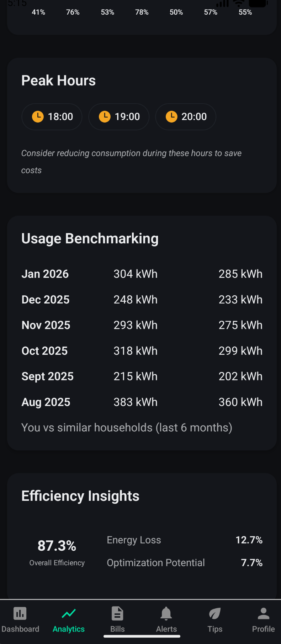Select the 19:00 peak hour chip
The image size is (281, 644).
click(x=119, y=117)
